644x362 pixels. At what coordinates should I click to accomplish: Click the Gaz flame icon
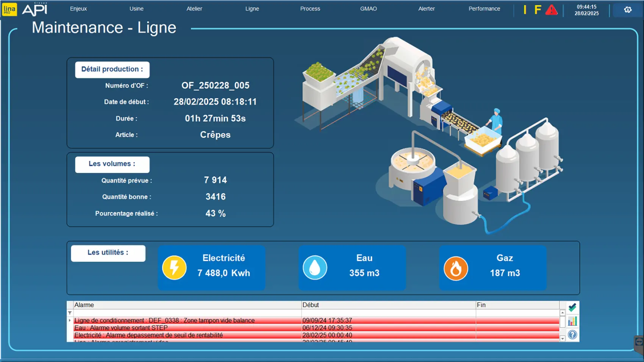pos(456,268)
